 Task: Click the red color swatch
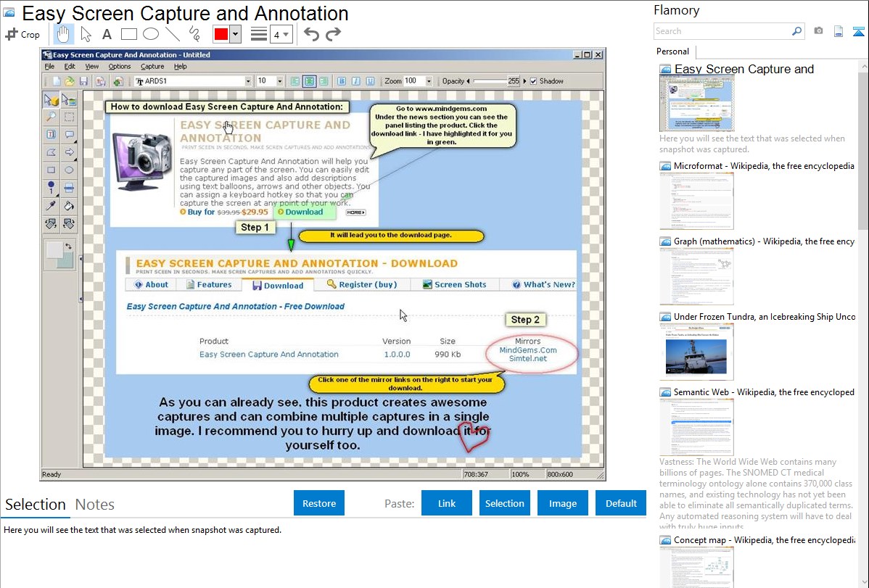tap(221, 34)
